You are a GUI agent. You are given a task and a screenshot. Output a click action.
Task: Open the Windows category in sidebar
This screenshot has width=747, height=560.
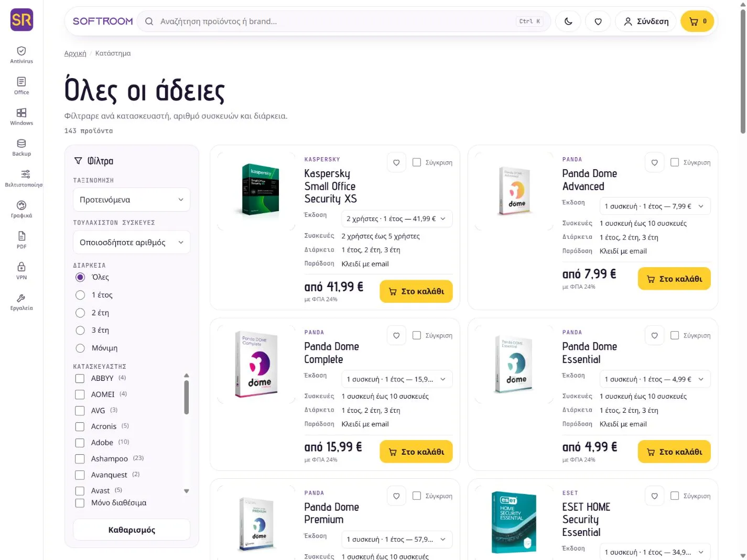click(21, 116)
